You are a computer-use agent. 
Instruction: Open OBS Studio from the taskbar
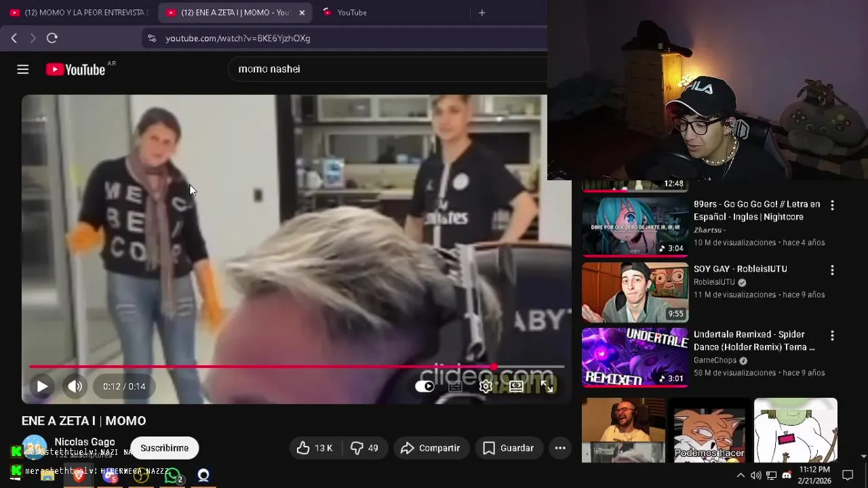tap(141, 476)
